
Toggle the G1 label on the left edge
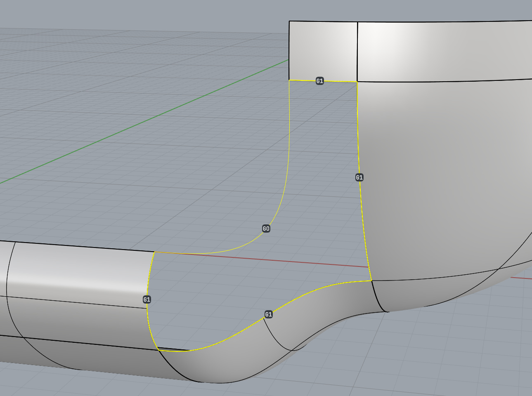[147, 299]
